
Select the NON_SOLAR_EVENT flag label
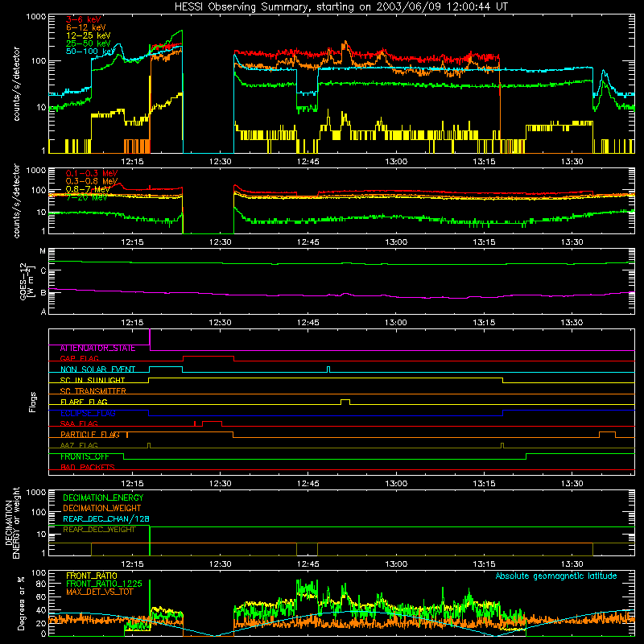tap(97, 369)
